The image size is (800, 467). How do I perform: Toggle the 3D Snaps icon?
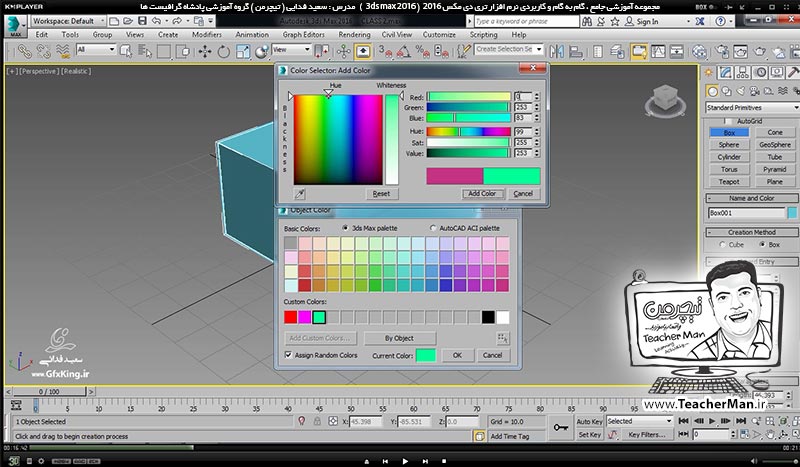(x=385, y=51)
